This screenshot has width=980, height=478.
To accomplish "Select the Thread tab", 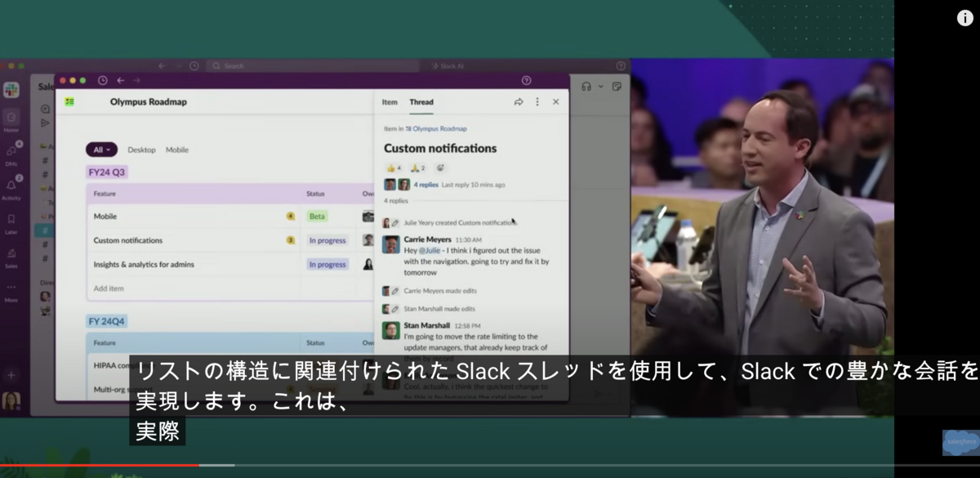I will tap(421, 102).
